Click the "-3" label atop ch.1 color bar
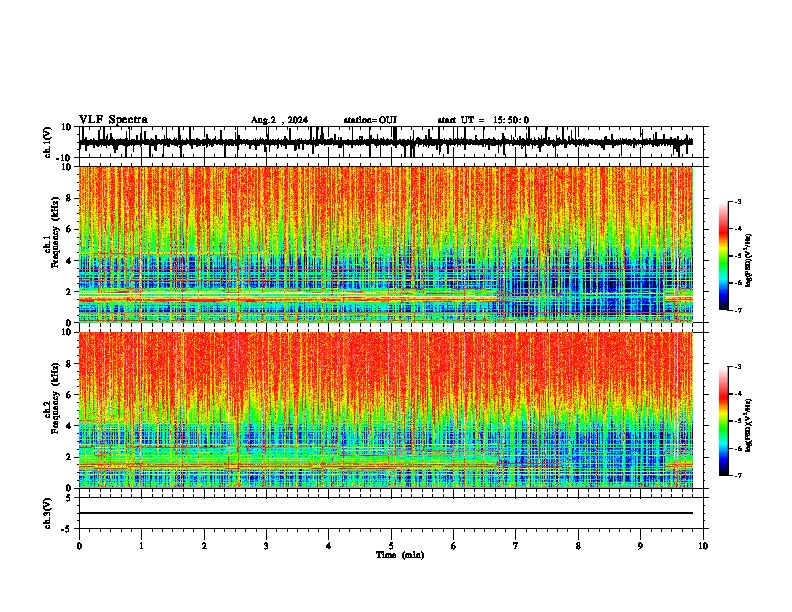 click(x=737, y=201)
